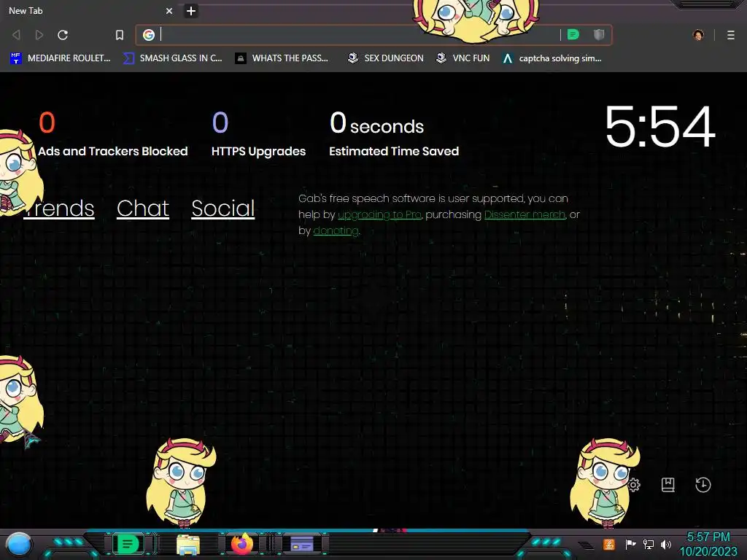Go forward with the forward arrow

(39, 35)
